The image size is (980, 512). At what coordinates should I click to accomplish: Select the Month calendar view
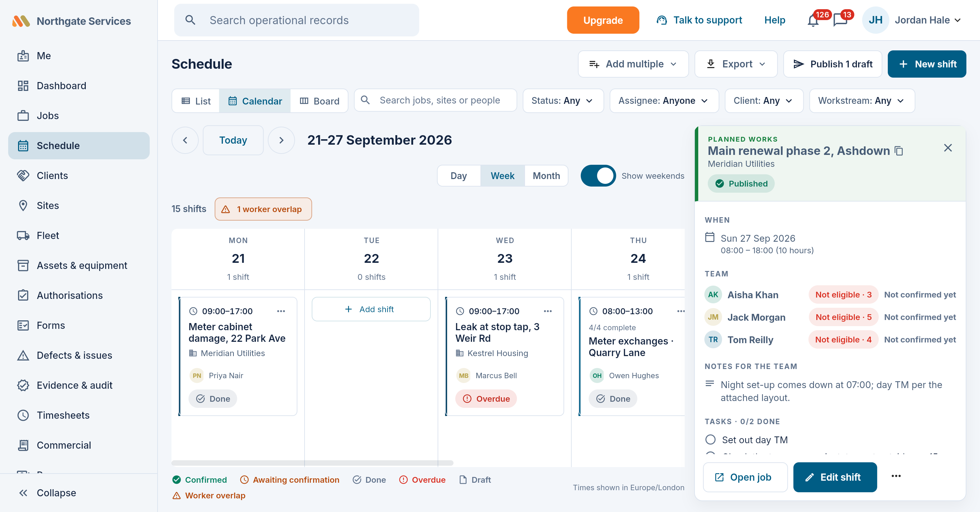tap(546, 175)
